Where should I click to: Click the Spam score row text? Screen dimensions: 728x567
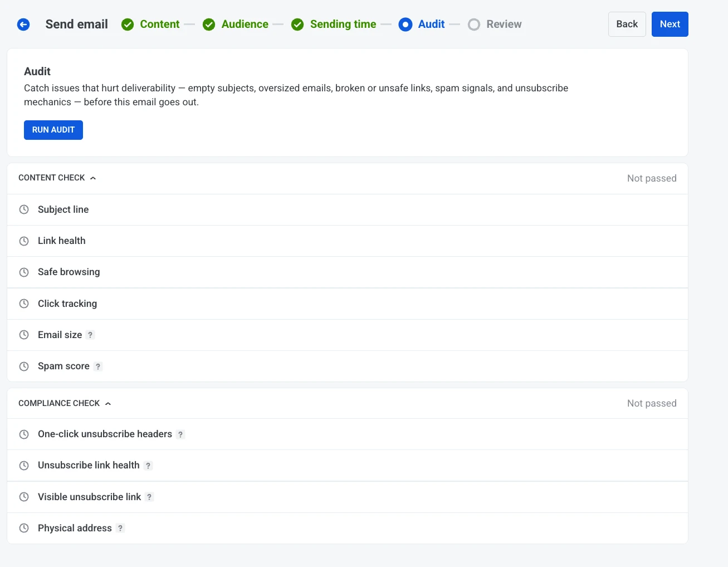click(x=63, y=366)
